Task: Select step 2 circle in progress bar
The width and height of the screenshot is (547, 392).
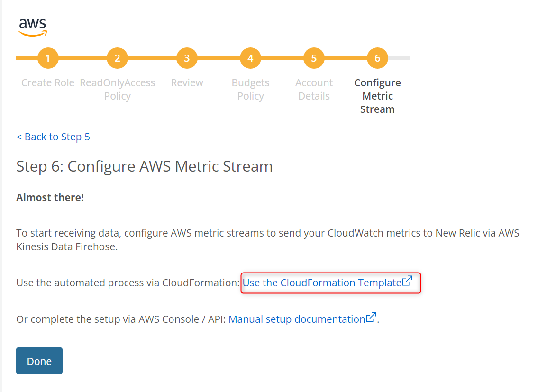Action: click(x=117, y=58)
